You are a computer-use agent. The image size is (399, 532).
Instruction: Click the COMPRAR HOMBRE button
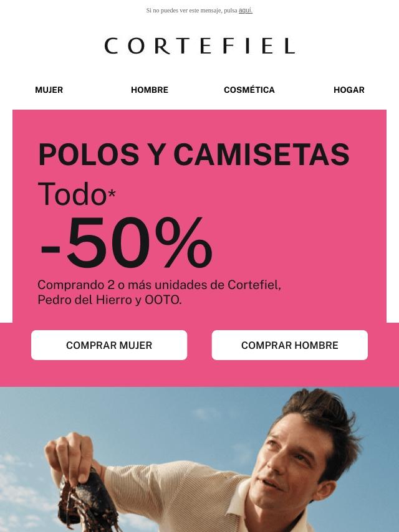point(290,345)
